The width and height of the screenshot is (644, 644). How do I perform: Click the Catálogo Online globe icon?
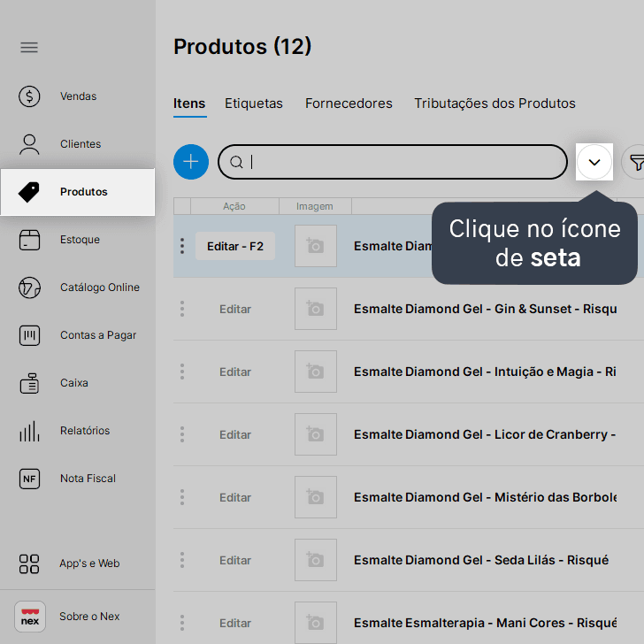click(29, 287)
